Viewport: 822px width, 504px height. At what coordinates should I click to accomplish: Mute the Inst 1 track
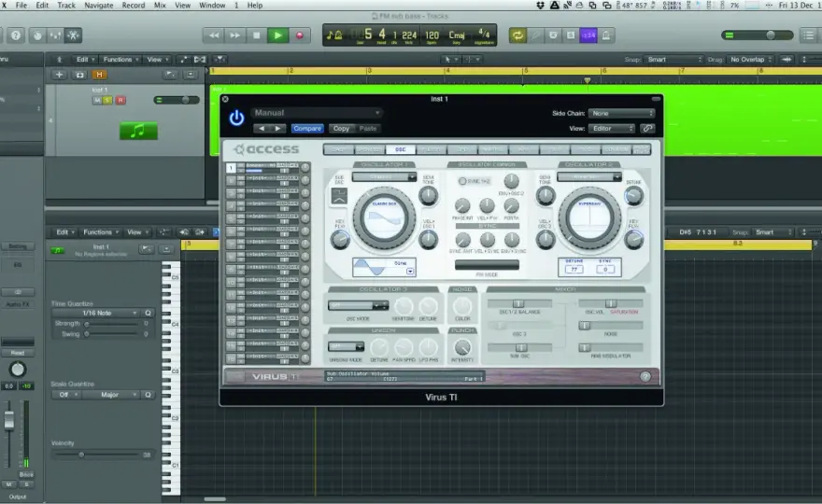point(97,100)
